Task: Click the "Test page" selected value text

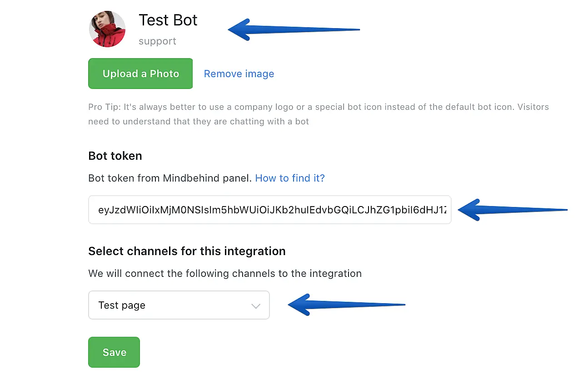Action: tap(122, 305)
